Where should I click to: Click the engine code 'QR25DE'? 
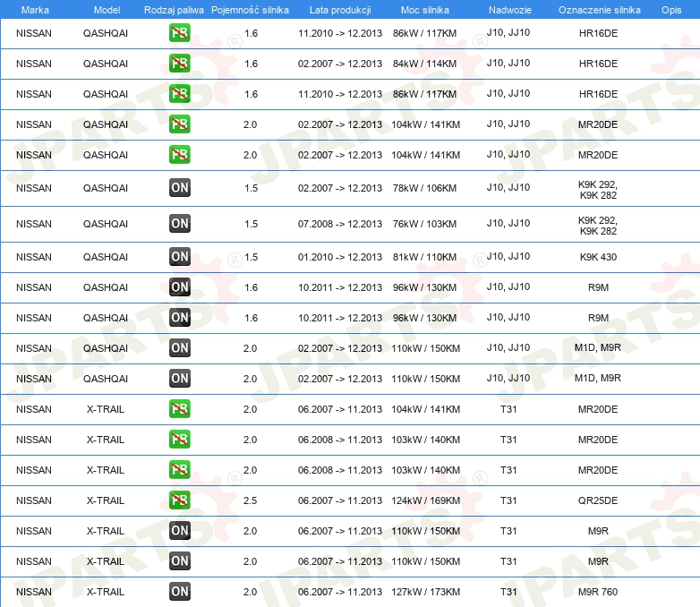coord(598,500)
